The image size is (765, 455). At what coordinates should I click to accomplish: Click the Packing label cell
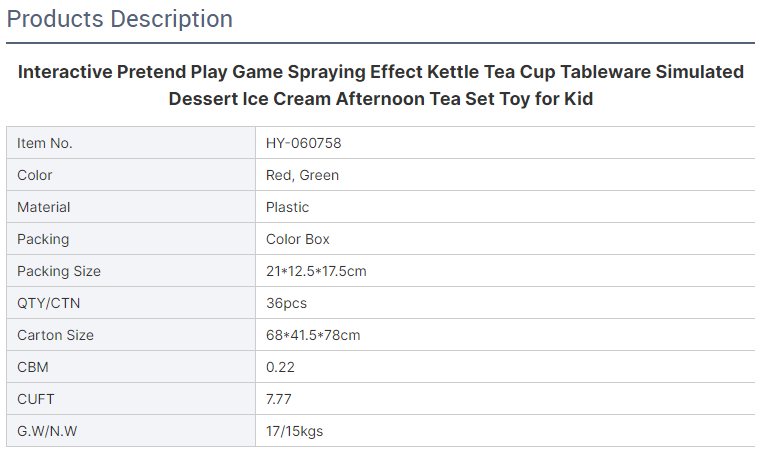point(131,239)
